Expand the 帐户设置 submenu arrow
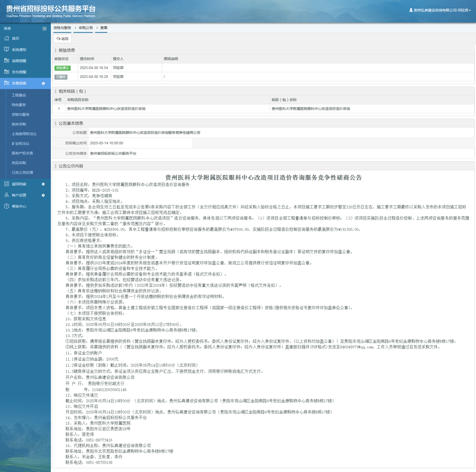This screenshot has height=472, width=476. pos(43,195)
